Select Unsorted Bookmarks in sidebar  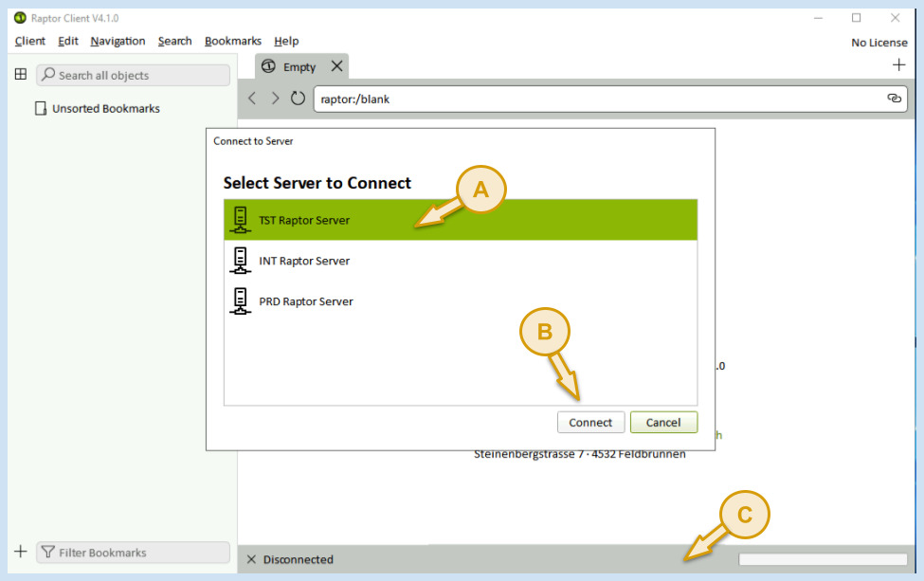(x=105, y=109)
